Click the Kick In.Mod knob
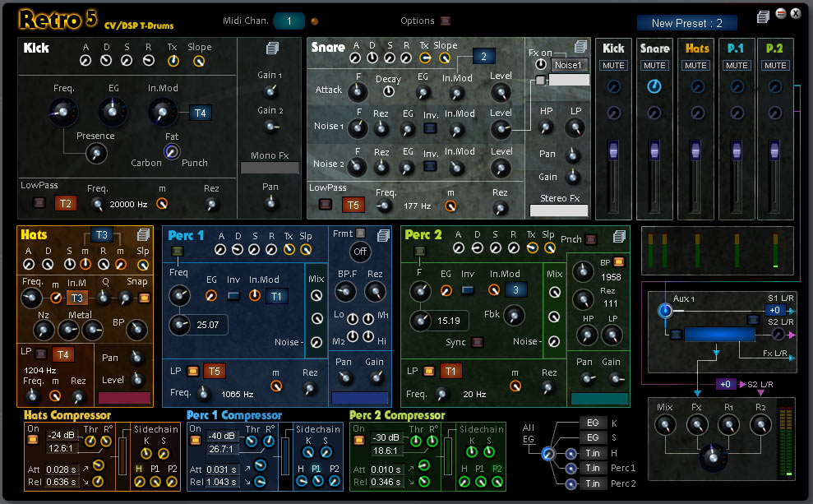The image size is (813, 504). tap(162, 112)
